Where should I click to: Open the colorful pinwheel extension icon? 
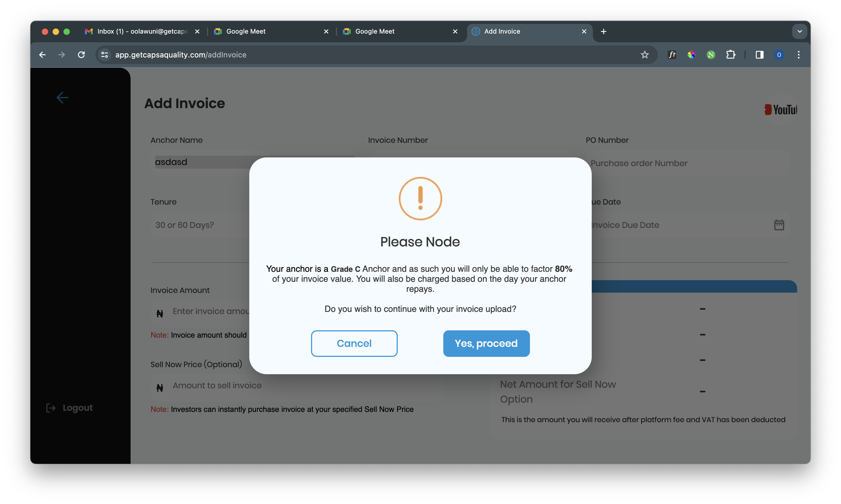coord(691,55)
